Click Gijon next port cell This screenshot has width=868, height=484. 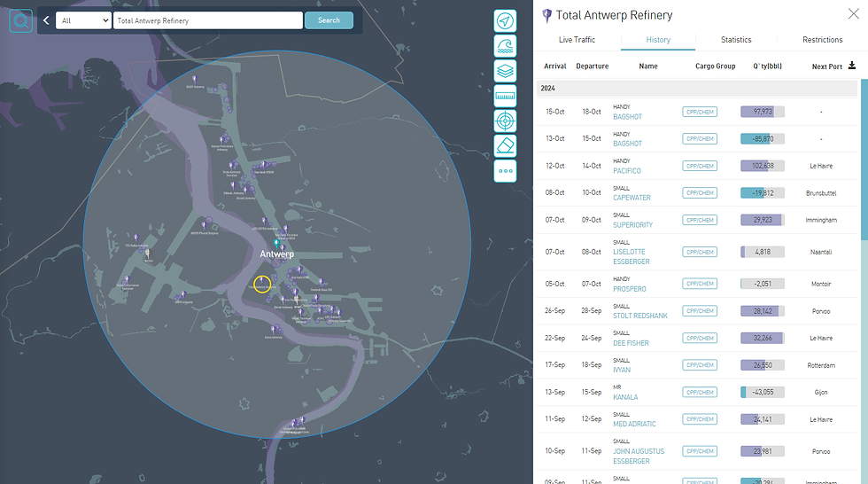(x=821, y=392)
